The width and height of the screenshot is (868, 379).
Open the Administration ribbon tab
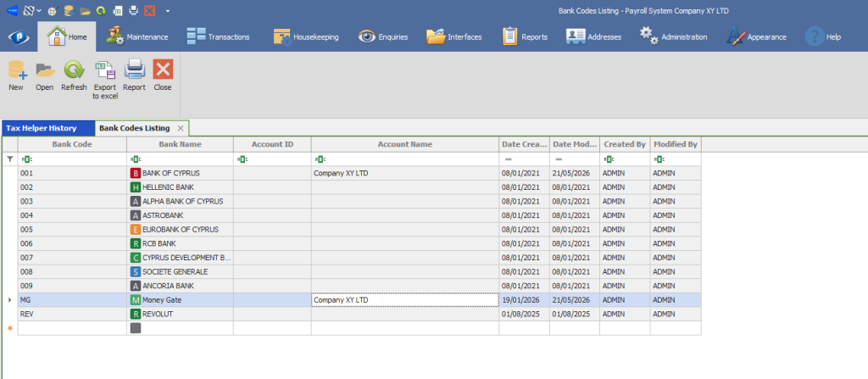[674, 36]
